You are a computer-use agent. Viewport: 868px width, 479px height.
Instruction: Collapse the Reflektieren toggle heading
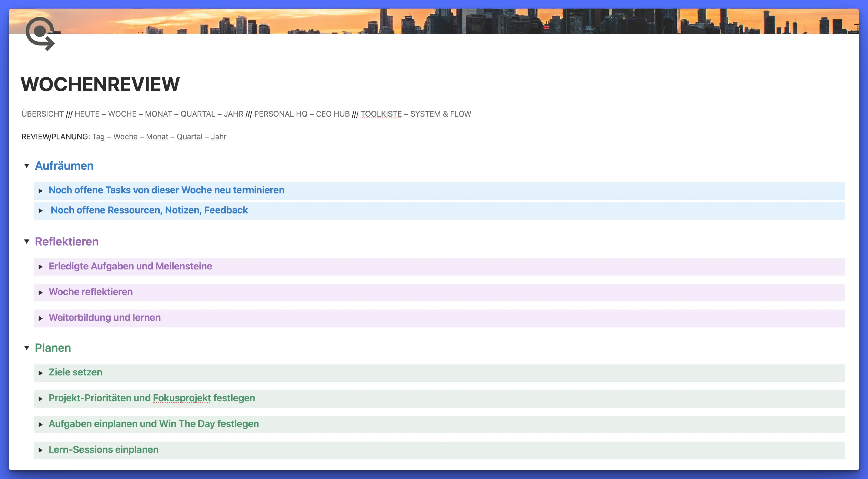[27, 241]
